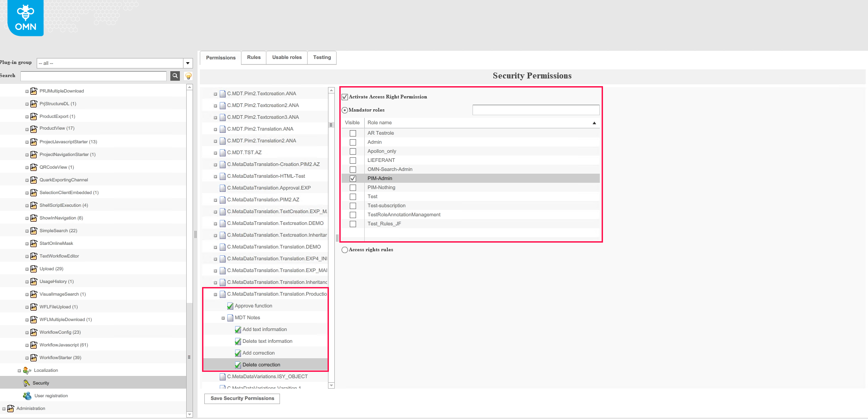Uncheck Activate Access Right Permission
868x419 pixels.
[x=345, y=97]
